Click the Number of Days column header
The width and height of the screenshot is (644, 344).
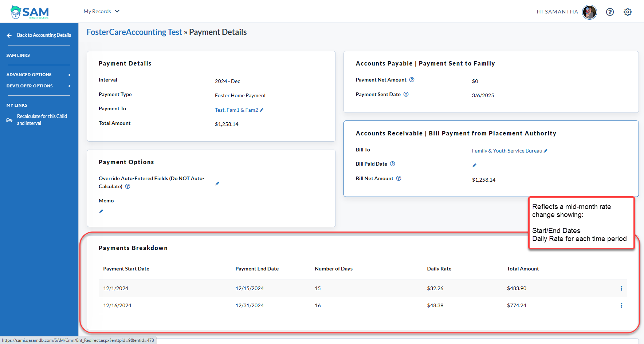pyautogui.click(x=334, y=269)
